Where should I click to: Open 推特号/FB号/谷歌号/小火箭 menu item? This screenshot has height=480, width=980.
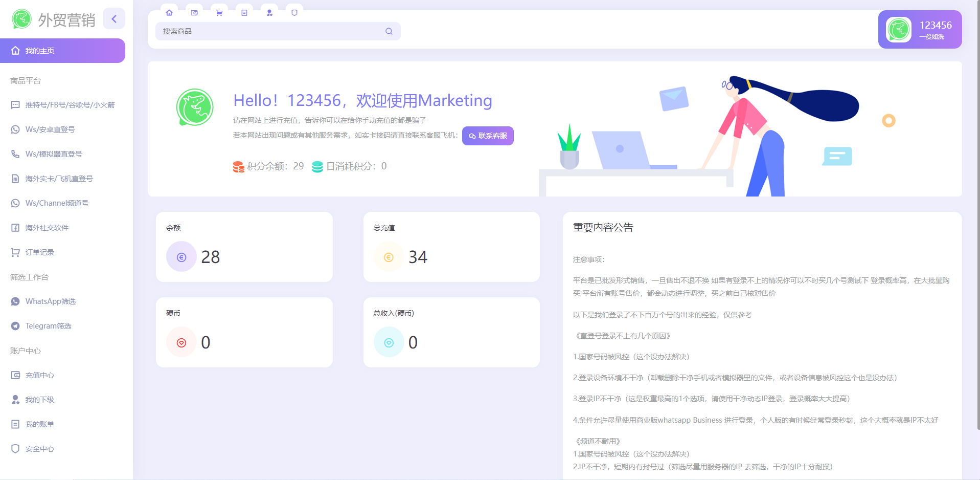(70, 105)
